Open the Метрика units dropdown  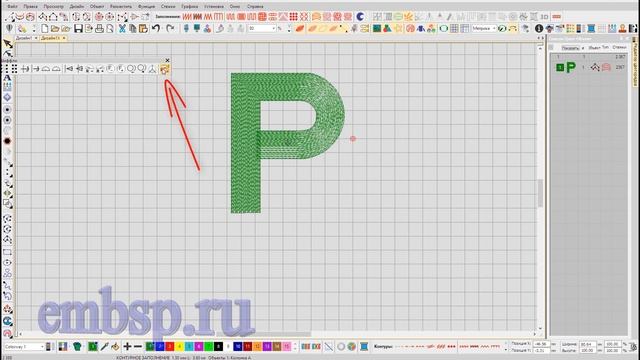click(x=493, y=28)
